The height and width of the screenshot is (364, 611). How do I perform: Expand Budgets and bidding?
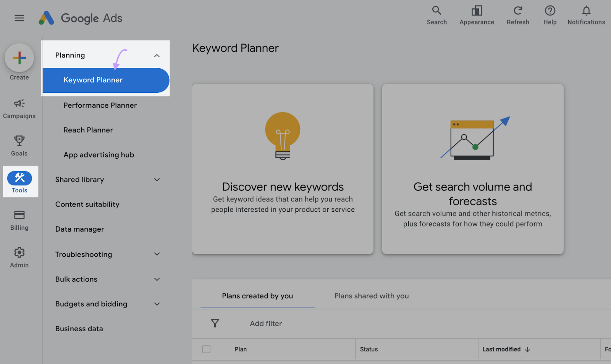157,304
